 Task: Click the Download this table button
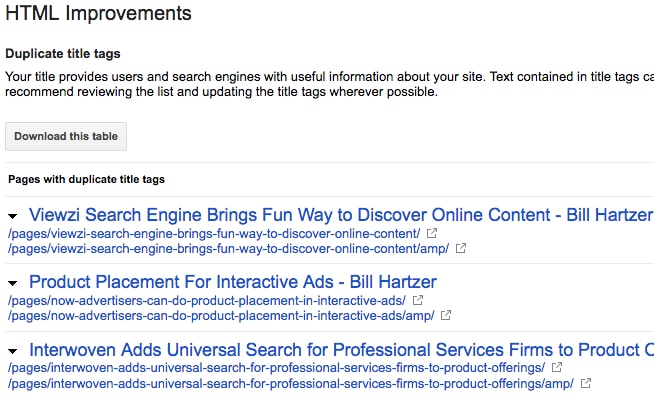coord(66,136)
